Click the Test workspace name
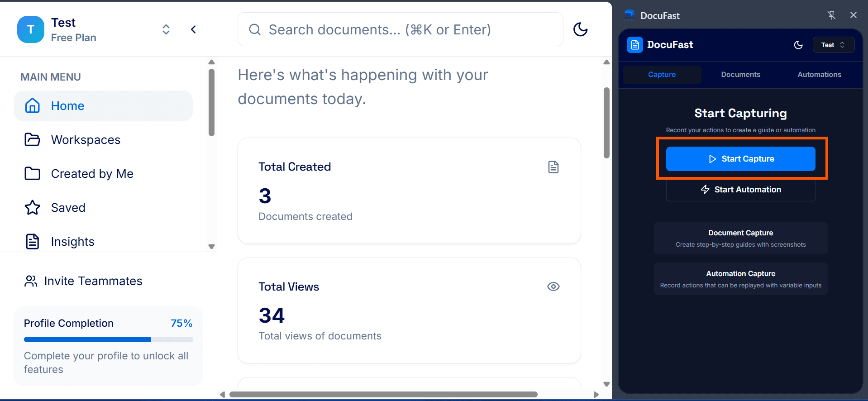 tap(63, 23)
